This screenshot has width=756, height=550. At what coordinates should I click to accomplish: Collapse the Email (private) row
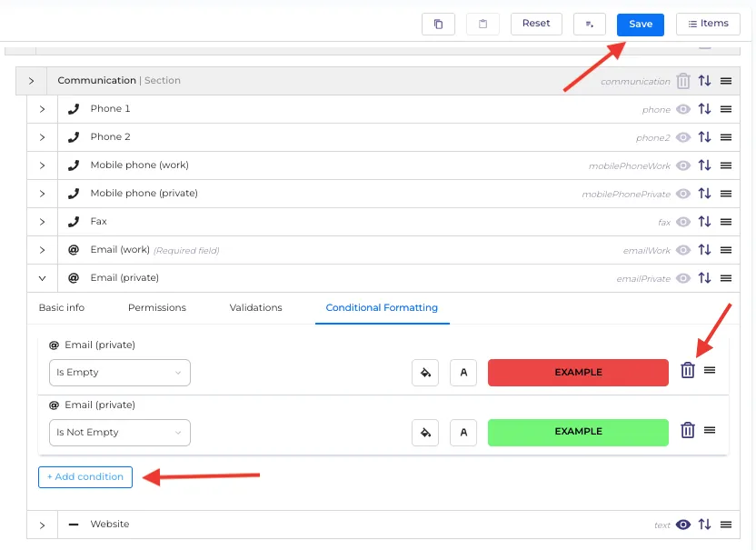(x=43, y=278)
